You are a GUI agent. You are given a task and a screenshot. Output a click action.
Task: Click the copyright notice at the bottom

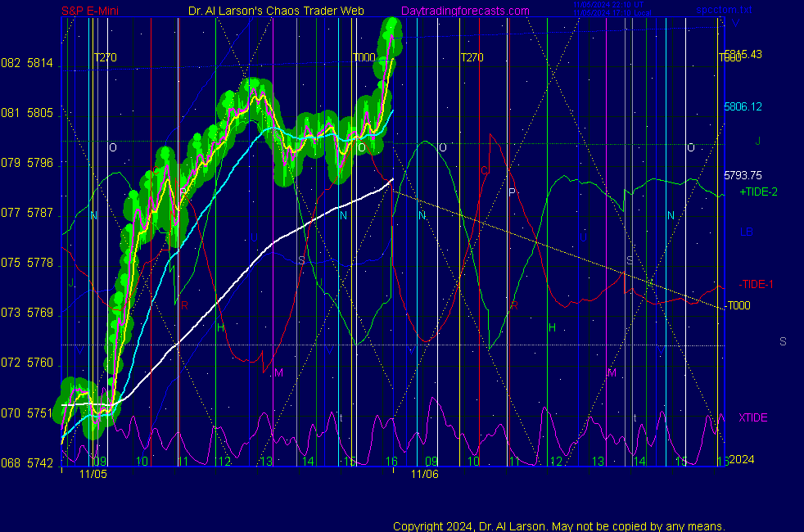point(558,526)
